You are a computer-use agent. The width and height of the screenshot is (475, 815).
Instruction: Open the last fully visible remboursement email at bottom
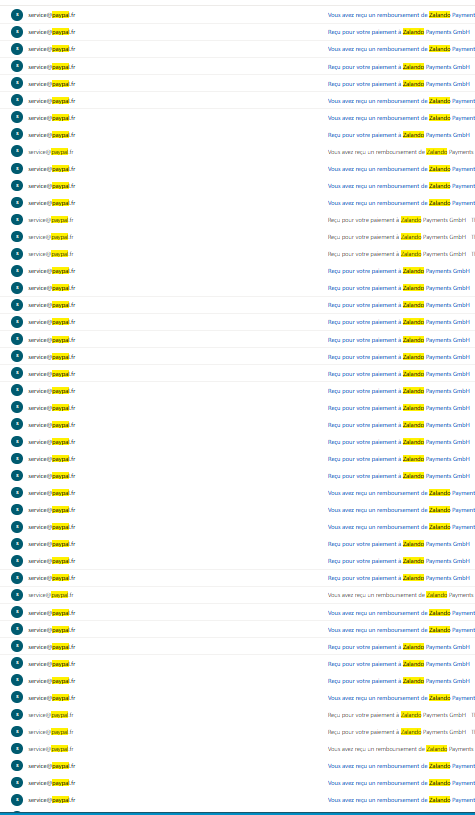point(401,800)
